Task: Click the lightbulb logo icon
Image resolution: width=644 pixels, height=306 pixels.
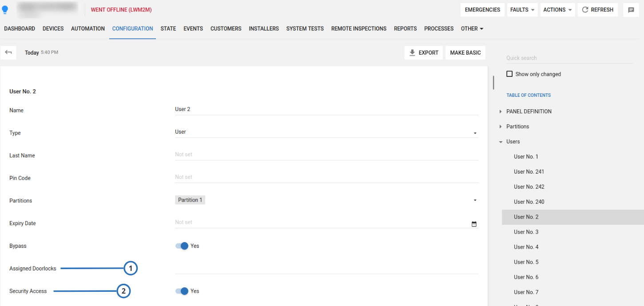Action: pos(5,10)
